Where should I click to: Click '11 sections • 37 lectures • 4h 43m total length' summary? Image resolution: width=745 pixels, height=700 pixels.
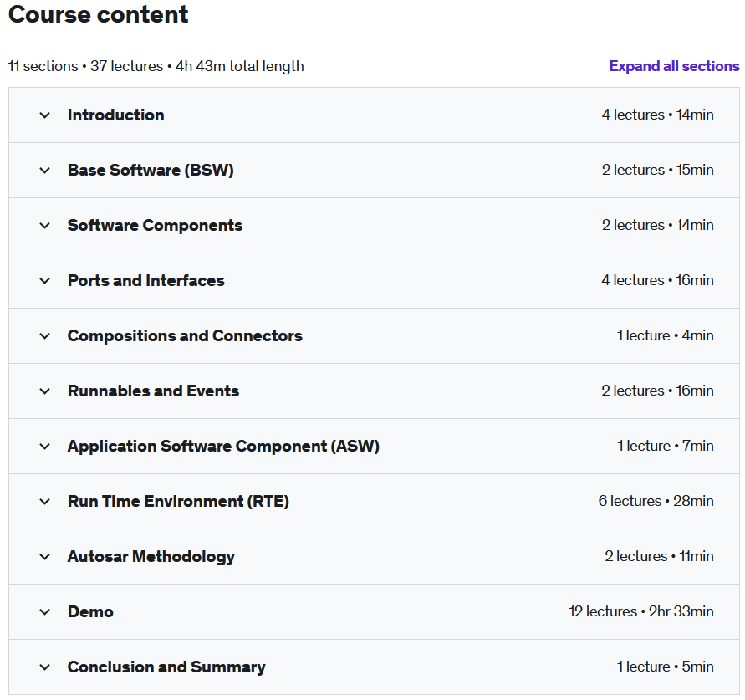click(x=156, y=66)
